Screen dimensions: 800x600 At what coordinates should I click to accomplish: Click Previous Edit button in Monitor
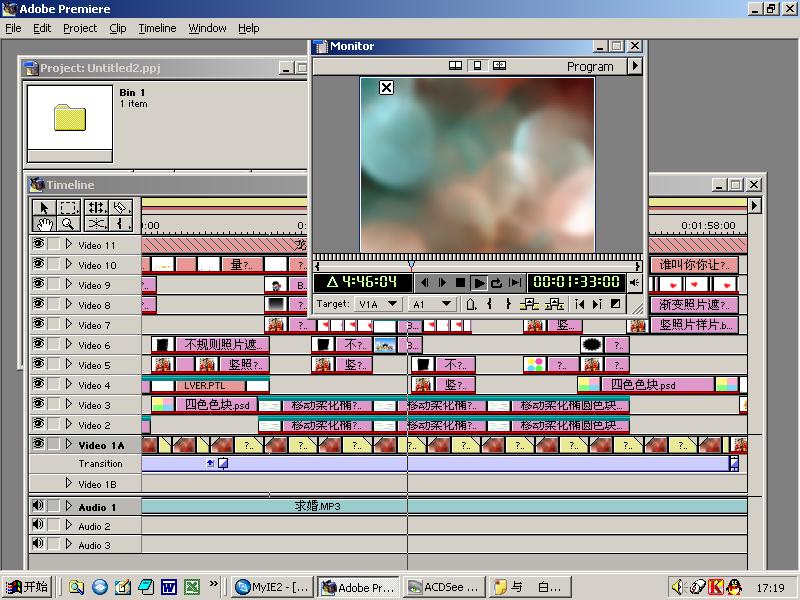pyautogui.click(x=579, y=304)
